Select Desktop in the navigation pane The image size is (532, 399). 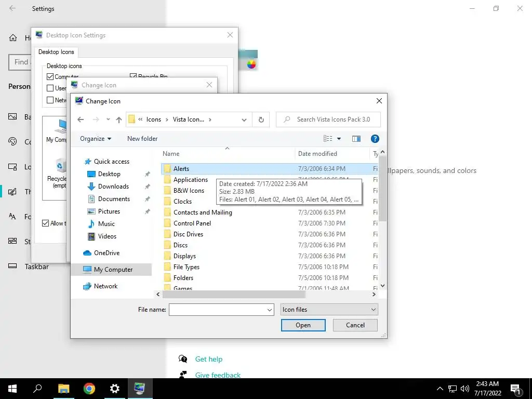pyautogui.click(x=109, y=174)
